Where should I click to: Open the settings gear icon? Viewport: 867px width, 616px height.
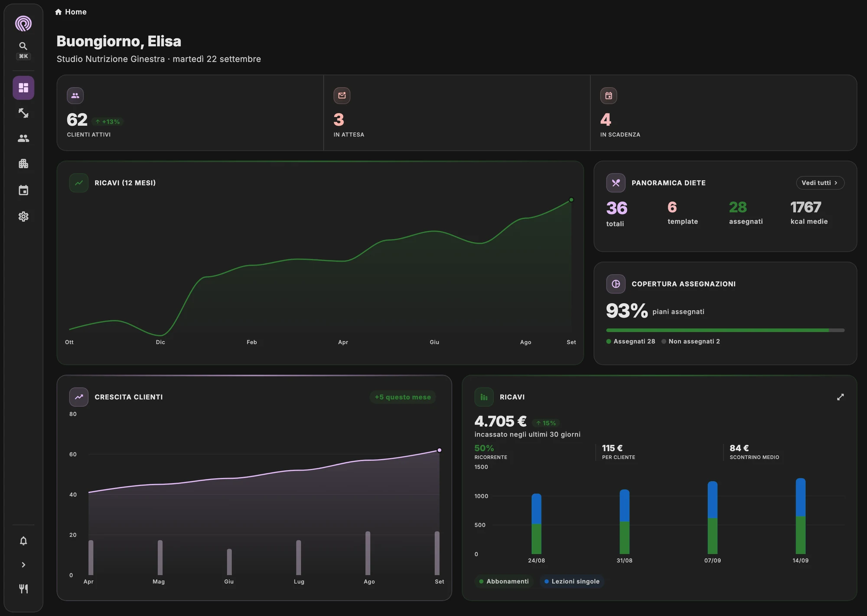click(x=23, y=217)
